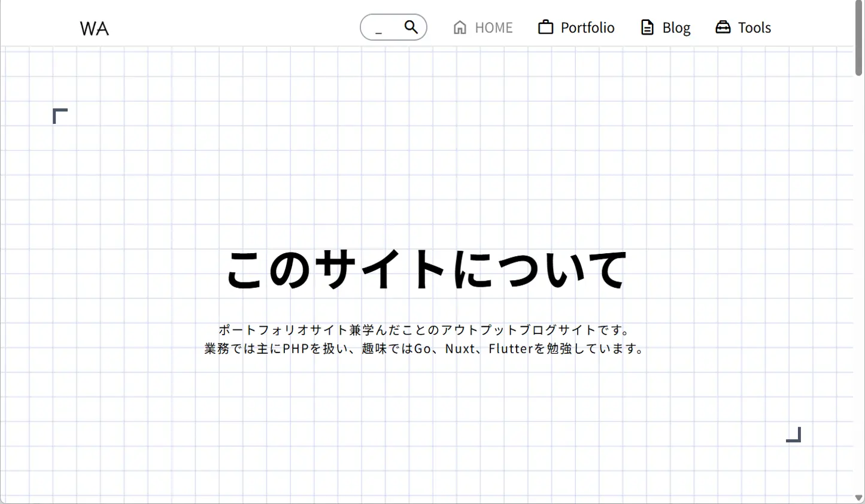Viewport: 865px width, 504px height.
Task: Click the search magnifier icon
Action: 411,27
